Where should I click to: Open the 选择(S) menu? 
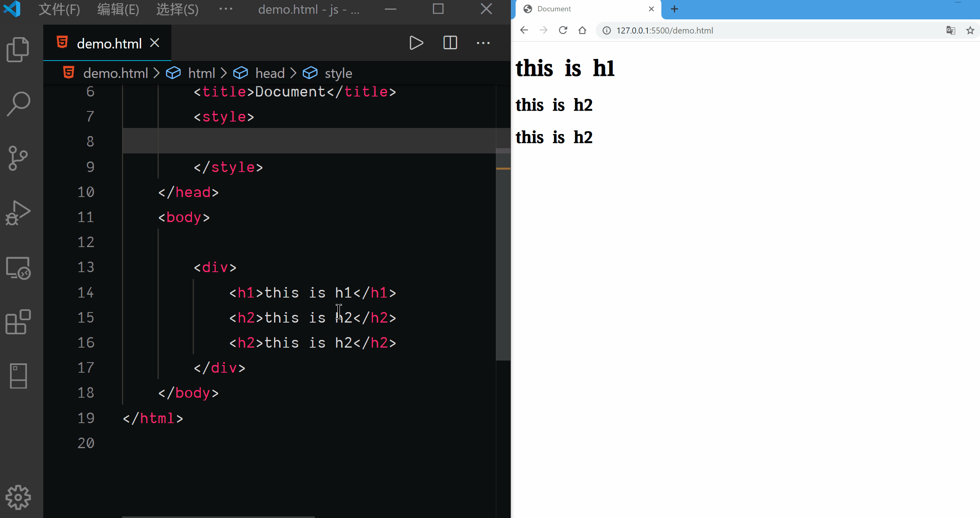click(177, 9)
